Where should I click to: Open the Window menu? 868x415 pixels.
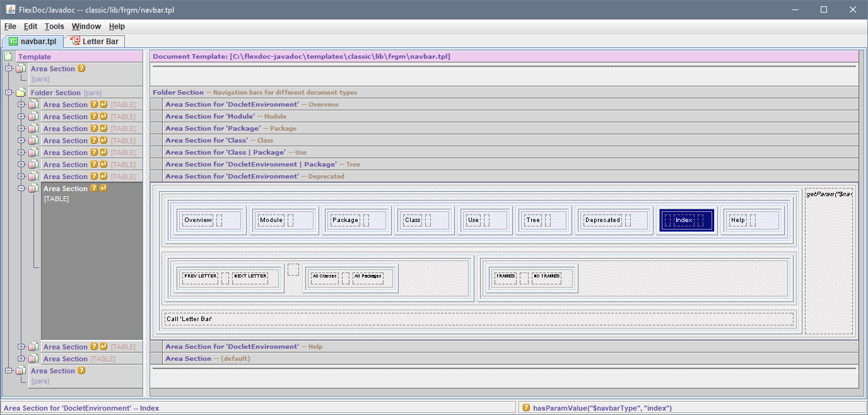(x=86, y=26)
